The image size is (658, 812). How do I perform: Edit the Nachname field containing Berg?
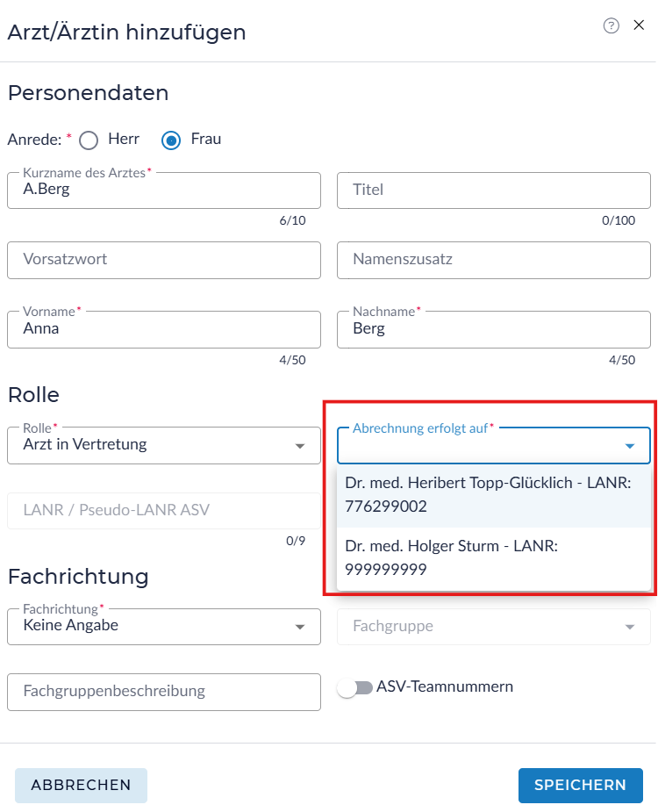pyautogui.click(x=494, y=329)
